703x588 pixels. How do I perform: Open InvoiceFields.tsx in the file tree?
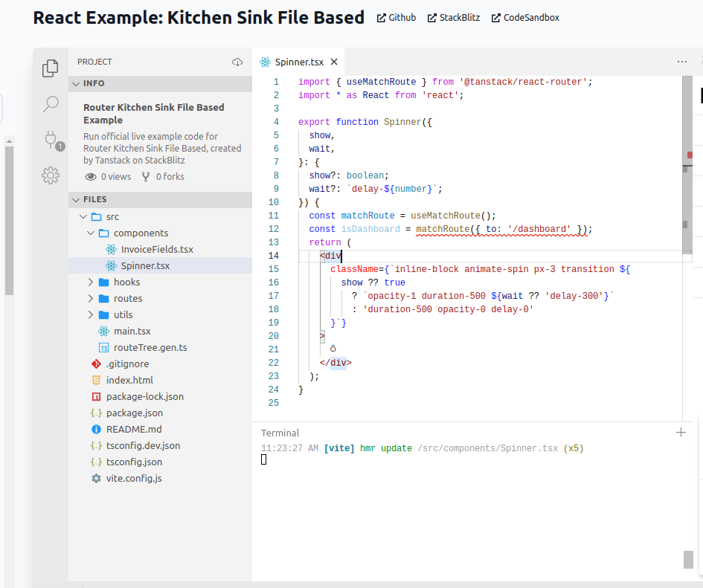(x=157, y=249)
